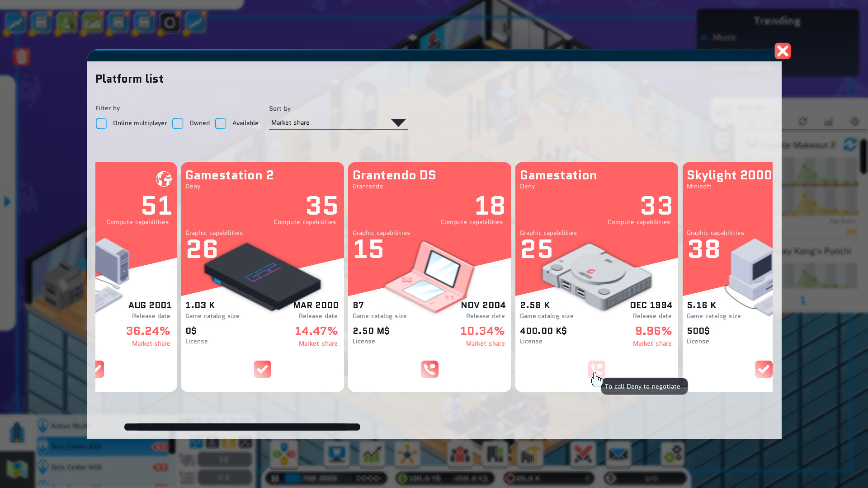Check the Owned filter box
868x488 pixels.
(178, 123)
